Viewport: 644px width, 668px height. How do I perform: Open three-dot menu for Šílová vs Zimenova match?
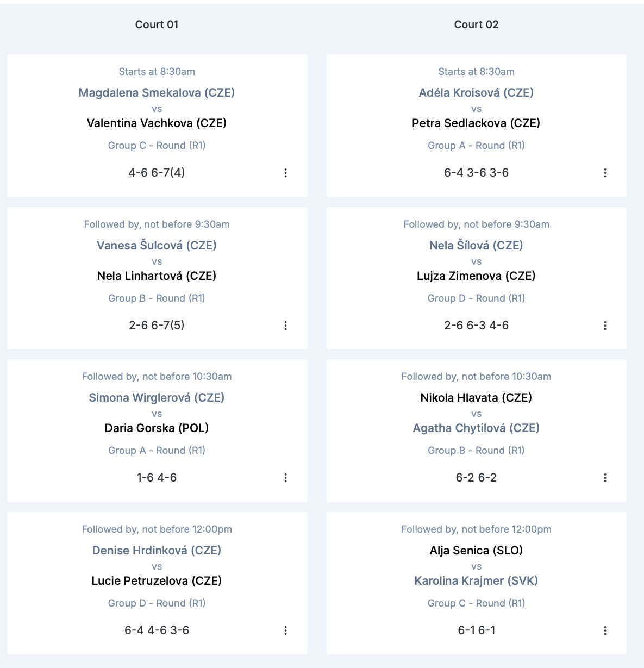[605, 326]
